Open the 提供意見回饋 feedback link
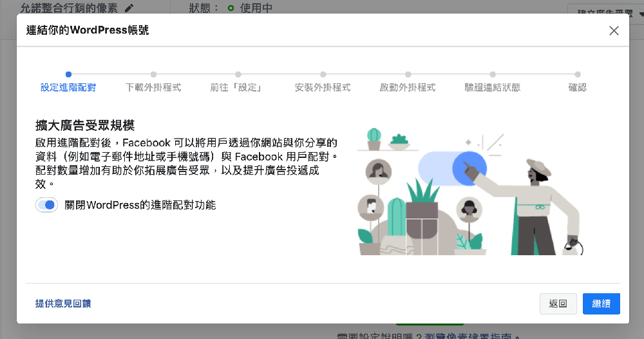 [63, 304]
